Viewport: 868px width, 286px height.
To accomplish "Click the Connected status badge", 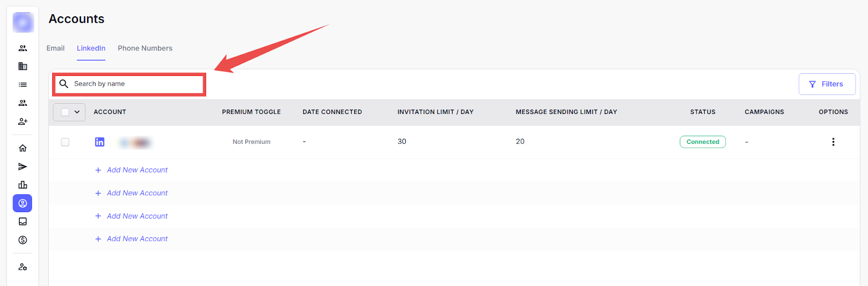I will tap(703, 142).
